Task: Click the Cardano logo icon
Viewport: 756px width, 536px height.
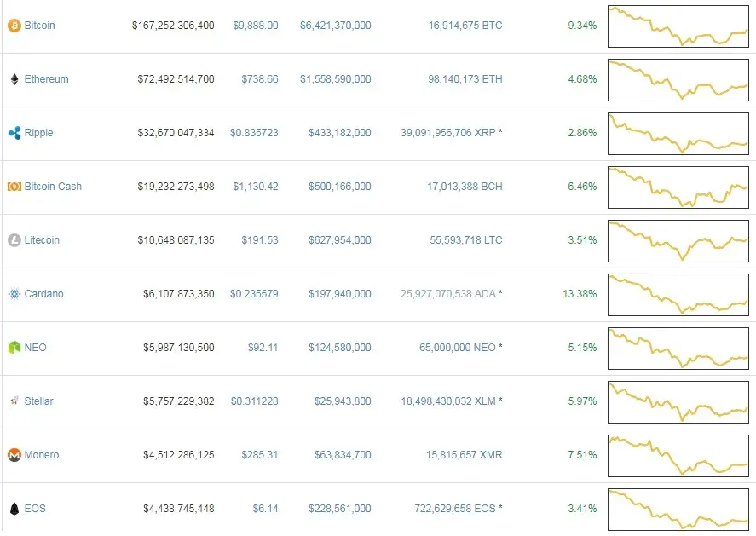Action: [x=14, y=293]
